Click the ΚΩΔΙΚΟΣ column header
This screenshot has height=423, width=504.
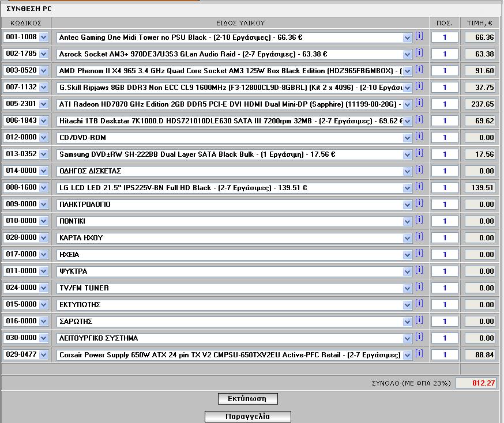pyautogui.click(x=26, y=23)
